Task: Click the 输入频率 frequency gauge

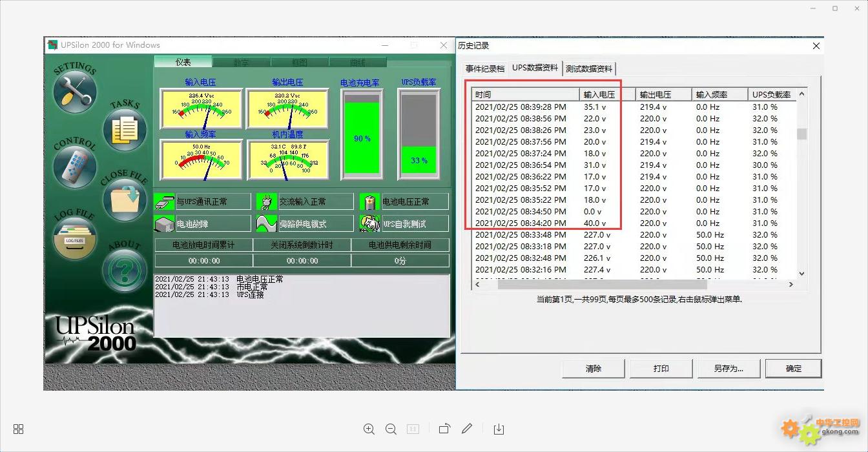Action: 200,160
